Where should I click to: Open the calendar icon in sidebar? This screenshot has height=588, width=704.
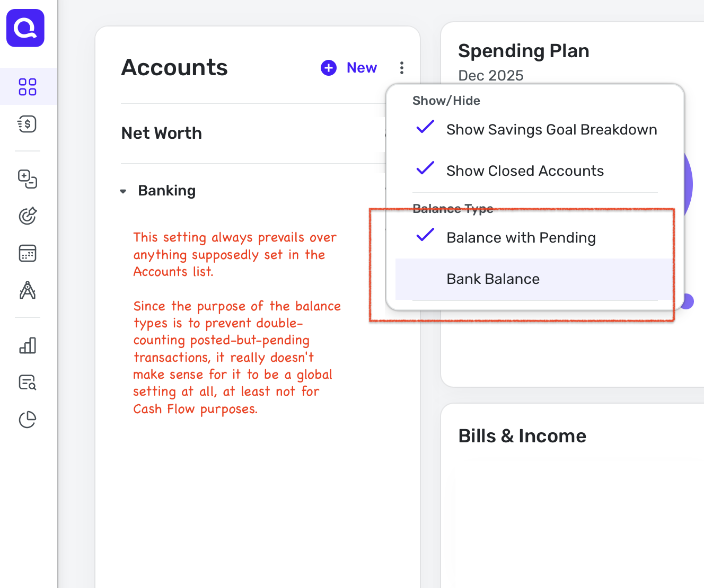pyautogui.click(x=28, y=253)
